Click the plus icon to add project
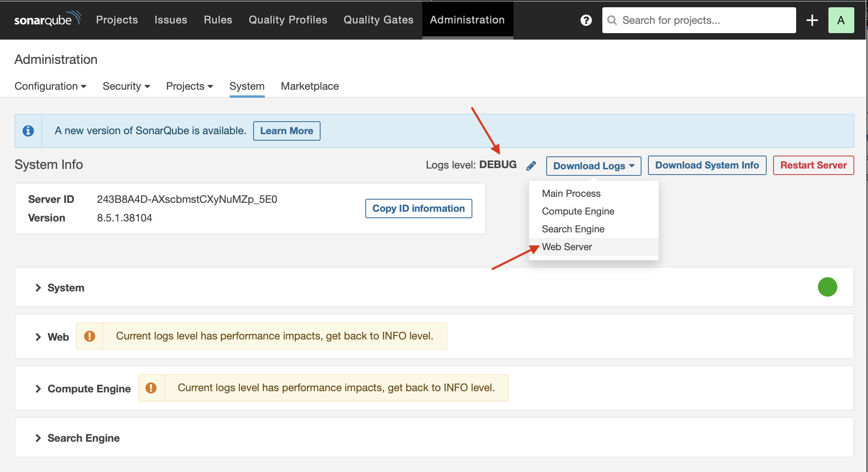The height and width of the screenshot is (472, 868). (812, 20)
